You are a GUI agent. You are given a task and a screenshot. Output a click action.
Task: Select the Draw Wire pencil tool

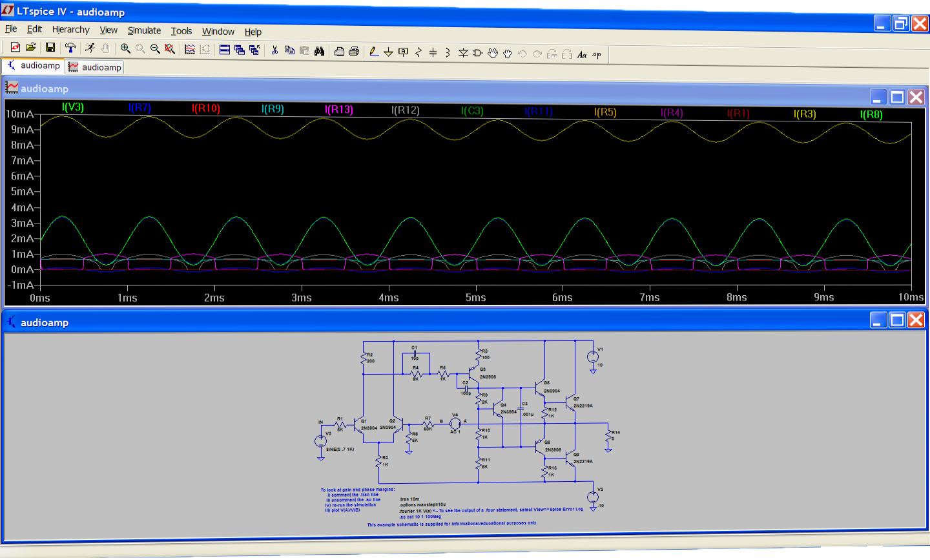374,52
